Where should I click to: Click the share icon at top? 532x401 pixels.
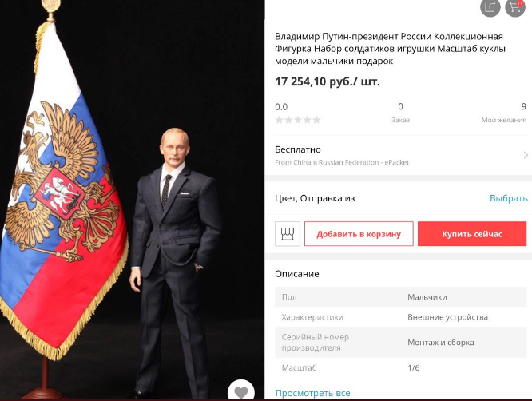click(490, 6)
